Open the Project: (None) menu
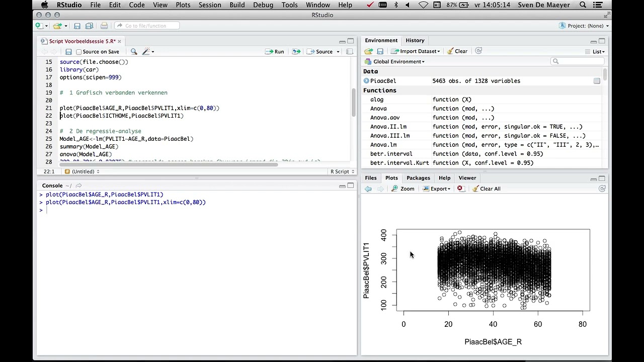Viewport: 644px width, 362px height. (x=584, y=26)
